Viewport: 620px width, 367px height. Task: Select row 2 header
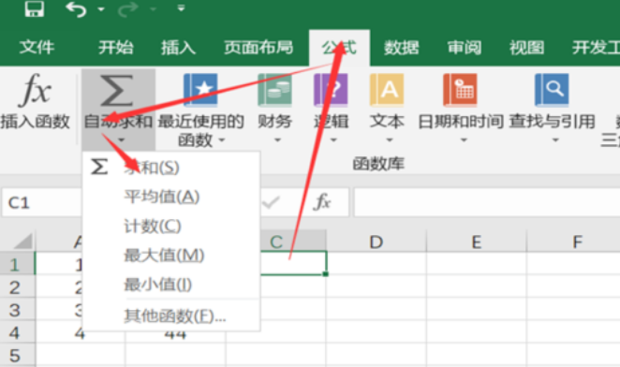pos(17,287)
